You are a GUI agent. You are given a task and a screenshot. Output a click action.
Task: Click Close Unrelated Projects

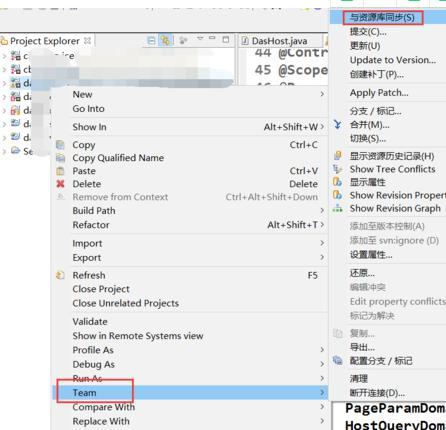(126, 303)
